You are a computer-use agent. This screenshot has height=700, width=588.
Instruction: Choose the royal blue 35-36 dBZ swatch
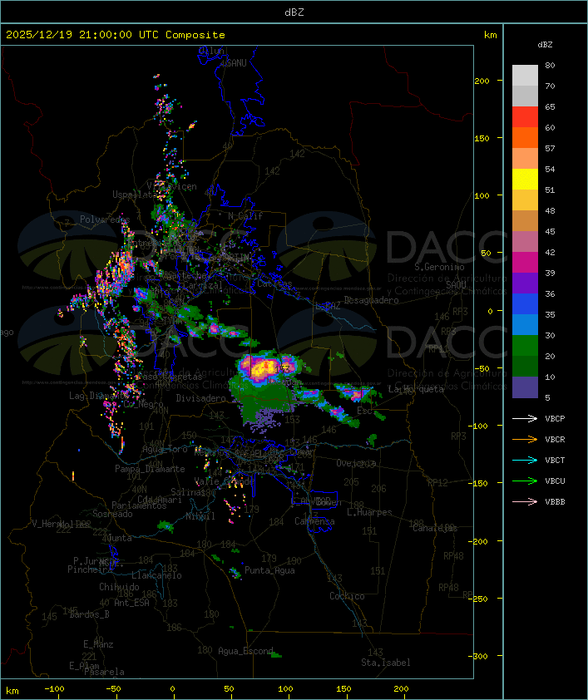(525, 304)
